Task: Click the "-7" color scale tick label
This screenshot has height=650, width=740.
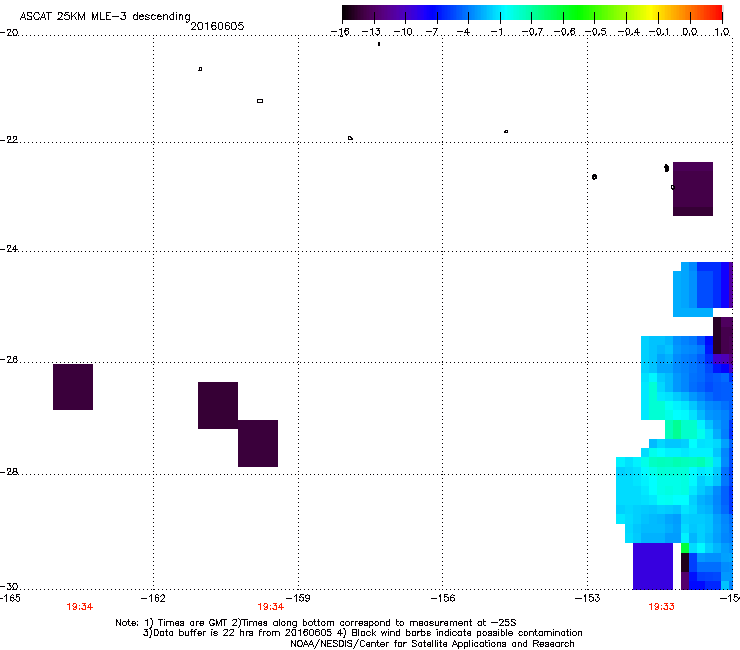Action: click(432, 32)
